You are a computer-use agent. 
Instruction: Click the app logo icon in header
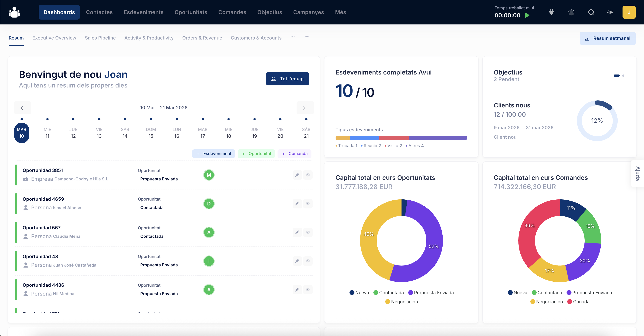tap(14, 12)
